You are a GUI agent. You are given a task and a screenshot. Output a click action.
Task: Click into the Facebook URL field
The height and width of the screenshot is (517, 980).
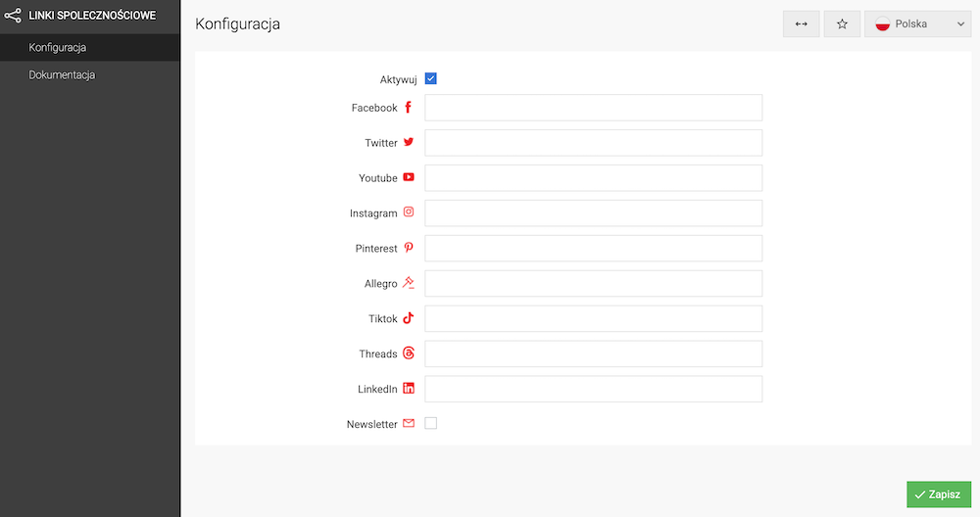(x=593, y=108)
